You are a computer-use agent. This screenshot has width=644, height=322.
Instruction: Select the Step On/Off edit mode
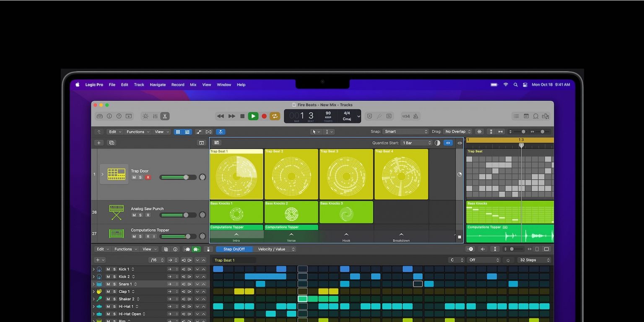pyautogui.click(x=234, y=249)
